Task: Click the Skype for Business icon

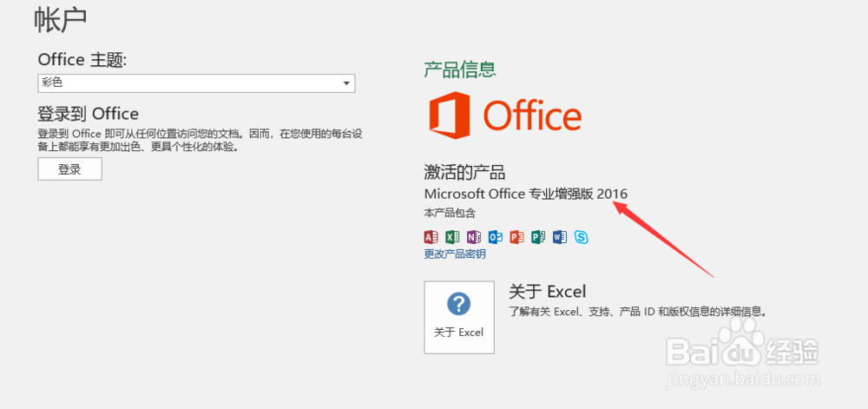Action: [x=581, y=236]
